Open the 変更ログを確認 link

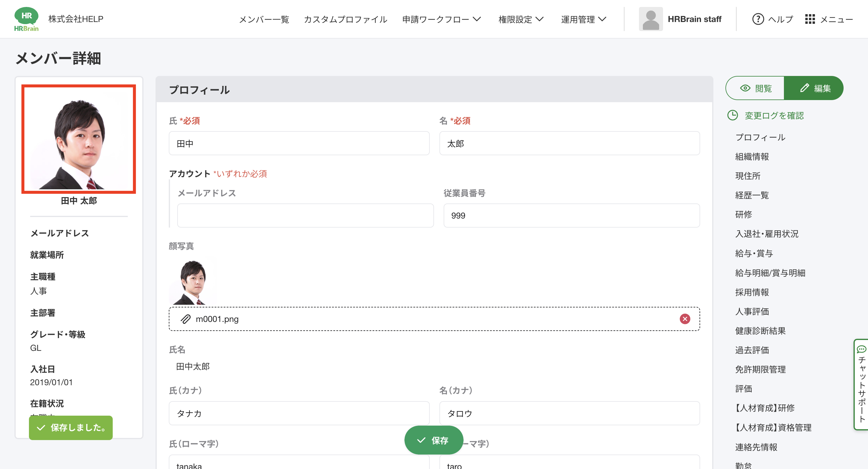point(774,115)
